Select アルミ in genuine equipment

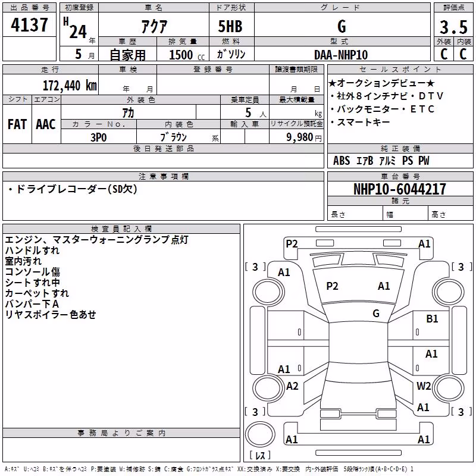point(388,161)
